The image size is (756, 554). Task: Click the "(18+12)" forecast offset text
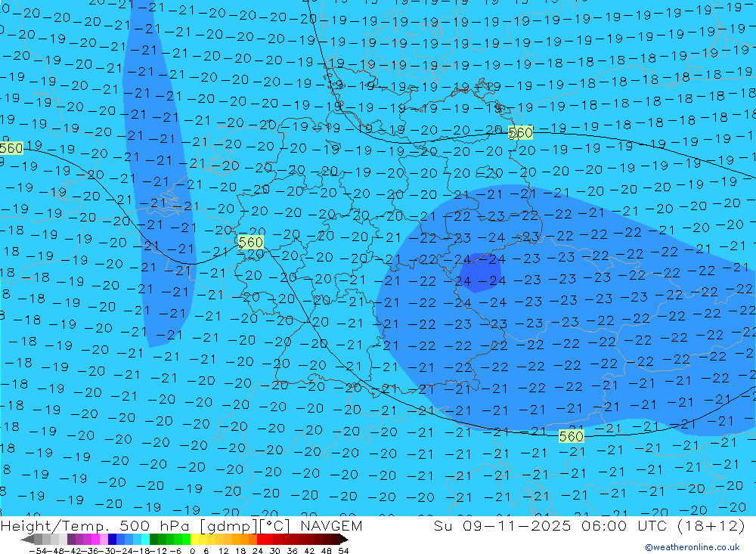pyautogui.click(x=711, y=525)
